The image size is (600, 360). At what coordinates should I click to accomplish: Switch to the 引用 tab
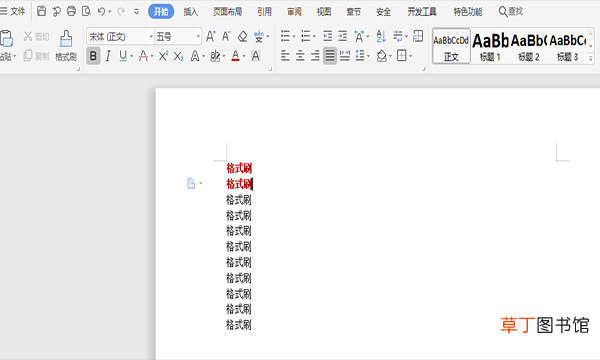tap(264, 12)
